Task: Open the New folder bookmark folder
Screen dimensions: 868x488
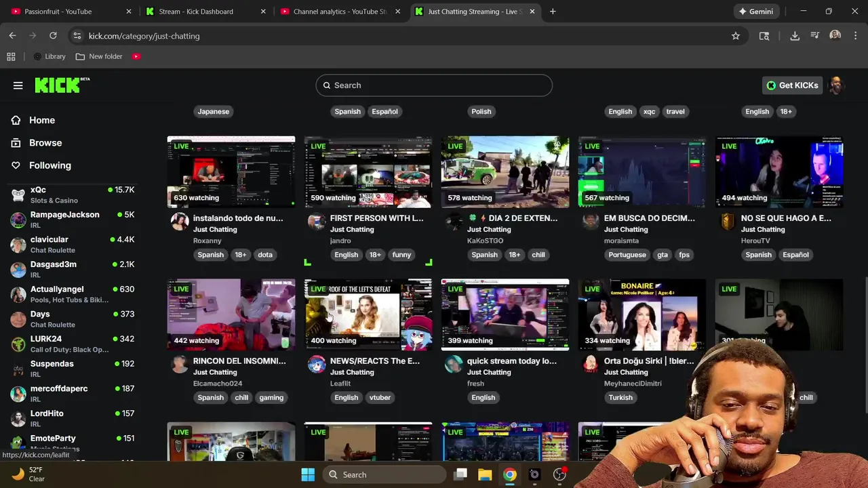Action: point(99,56)
